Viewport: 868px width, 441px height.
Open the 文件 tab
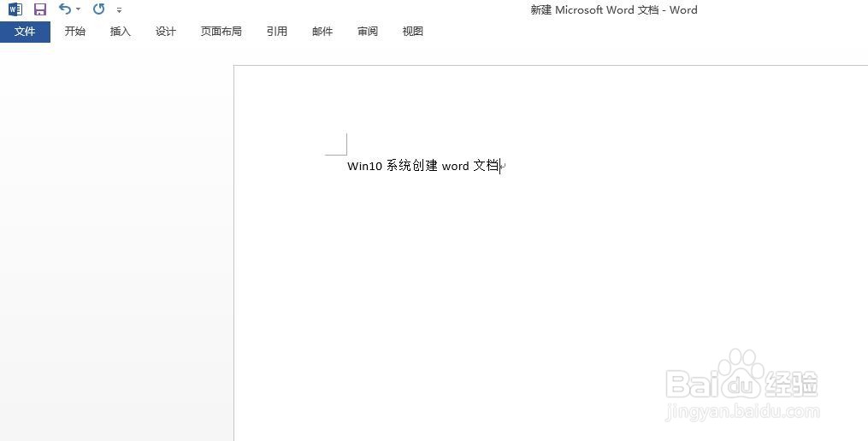point(25,32)
